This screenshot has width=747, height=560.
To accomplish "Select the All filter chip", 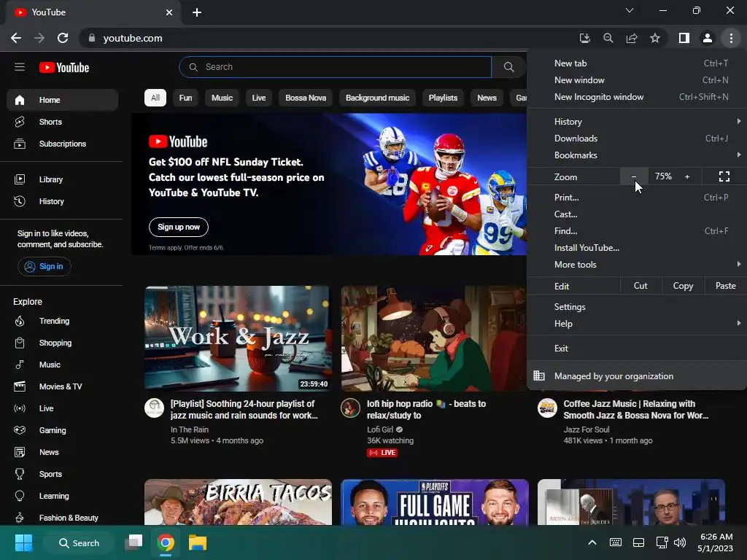I will [155, 98].
